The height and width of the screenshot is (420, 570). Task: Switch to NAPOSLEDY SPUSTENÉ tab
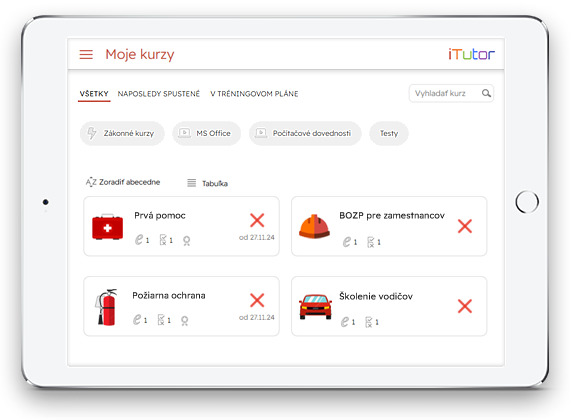point(158,94)
